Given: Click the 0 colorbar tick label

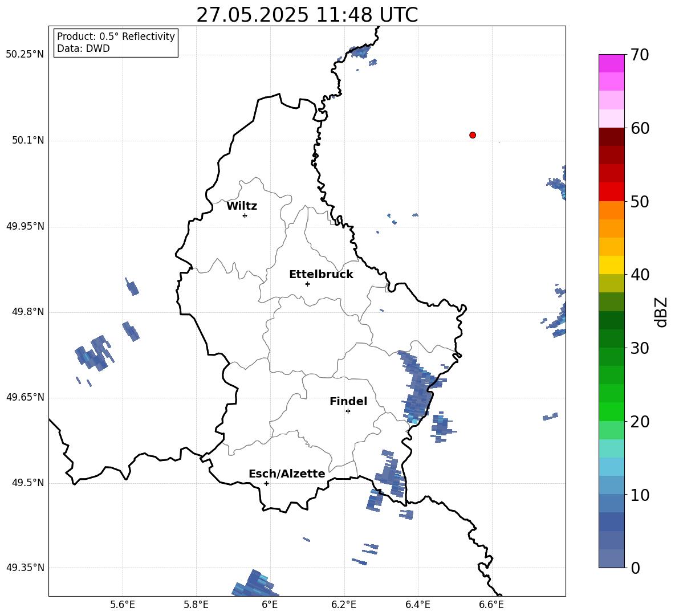Looking at the screenshot, I should pos(636,568).
